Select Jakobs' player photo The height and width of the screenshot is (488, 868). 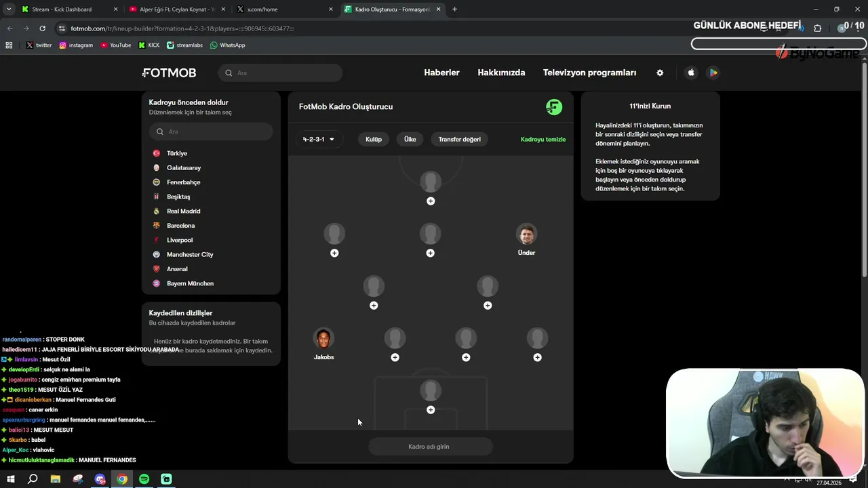pos(323,338)
